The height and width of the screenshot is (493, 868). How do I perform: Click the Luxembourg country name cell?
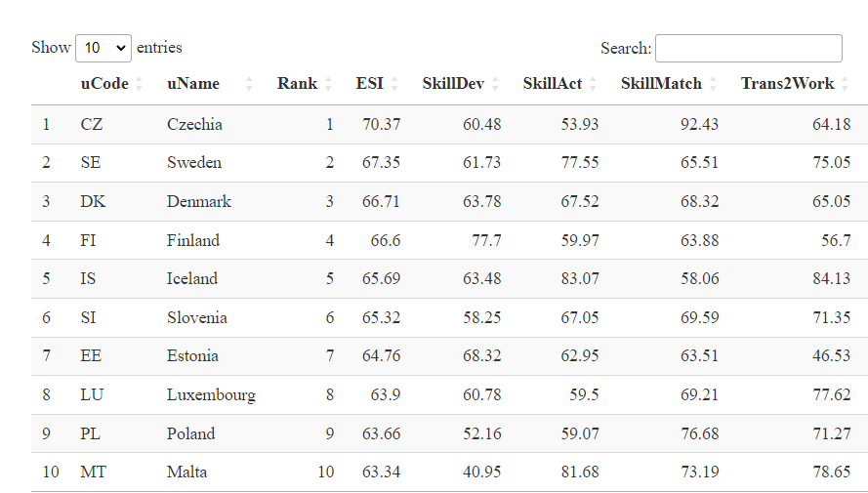[212, 395]
